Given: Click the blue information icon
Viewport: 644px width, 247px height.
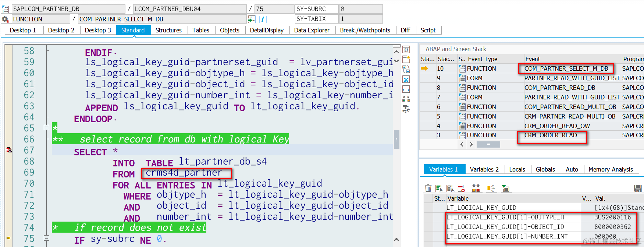Looking at the screenshot, I should 263,19.
